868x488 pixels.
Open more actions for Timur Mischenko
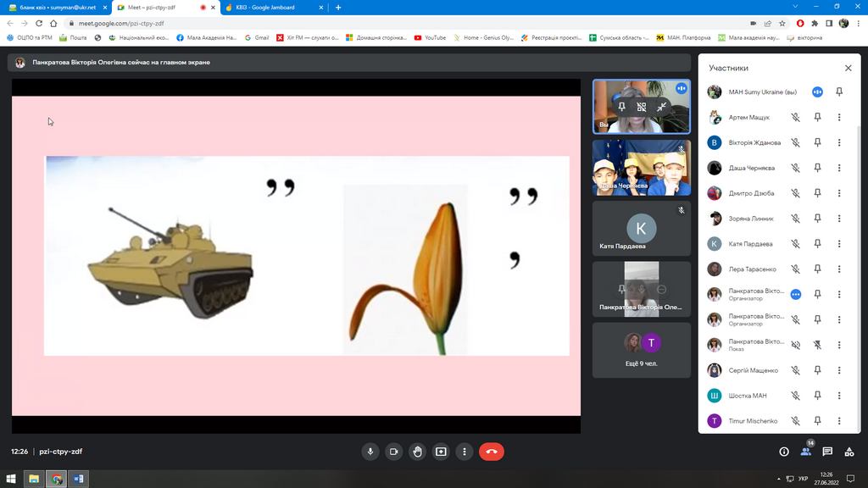[x=839, y=421]
